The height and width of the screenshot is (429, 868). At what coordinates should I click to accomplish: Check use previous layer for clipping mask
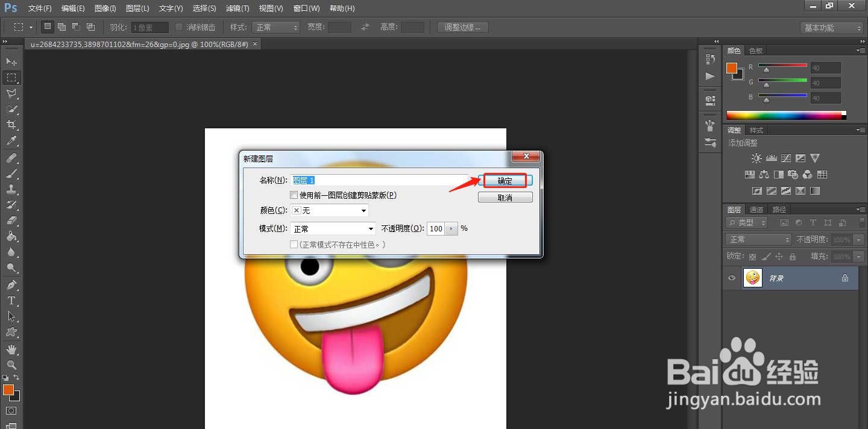(x=294, y=195)
